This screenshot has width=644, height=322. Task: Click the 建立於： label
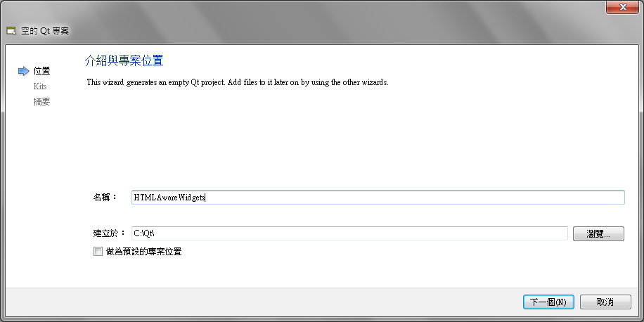pyautogui.click(x=109, y=233)
